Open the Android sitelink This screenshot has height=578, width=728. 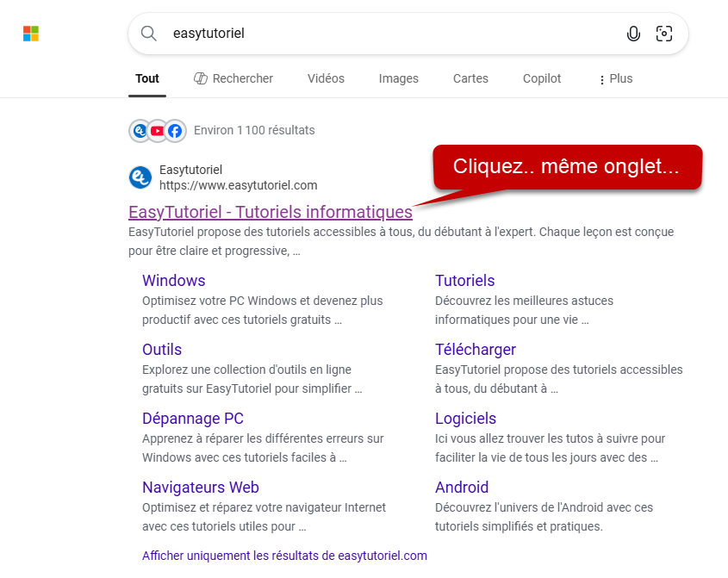click(x=462, y=487)
